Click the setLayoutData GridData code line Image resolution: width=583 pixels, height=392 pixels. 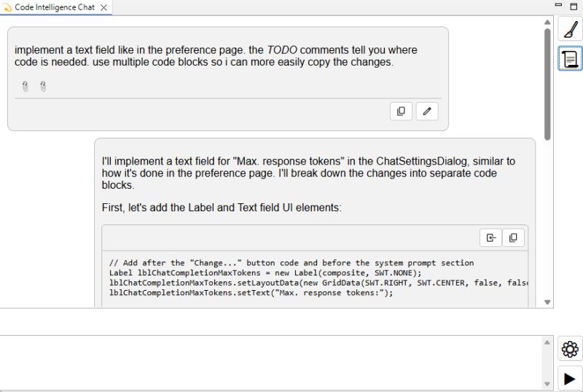318,283
